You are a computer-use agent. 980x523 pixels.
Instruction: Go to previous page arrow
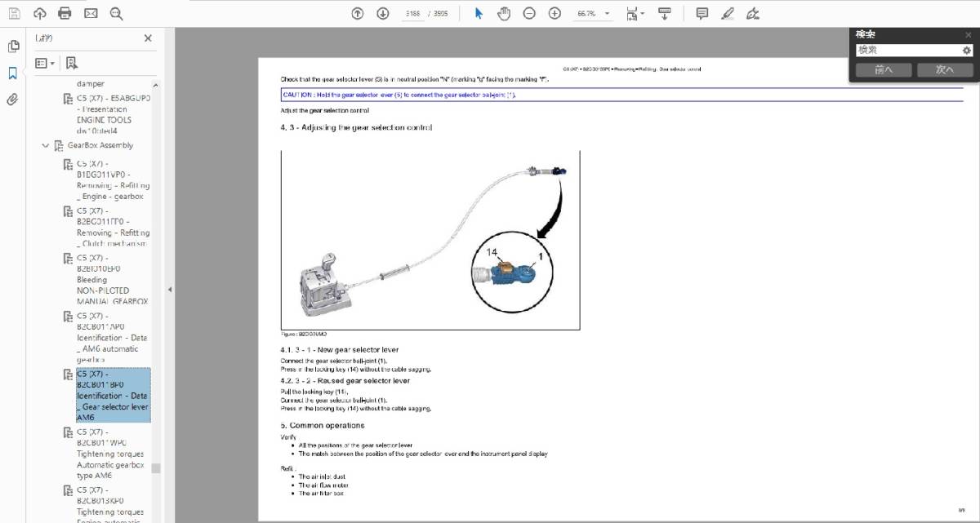point(358,13)
